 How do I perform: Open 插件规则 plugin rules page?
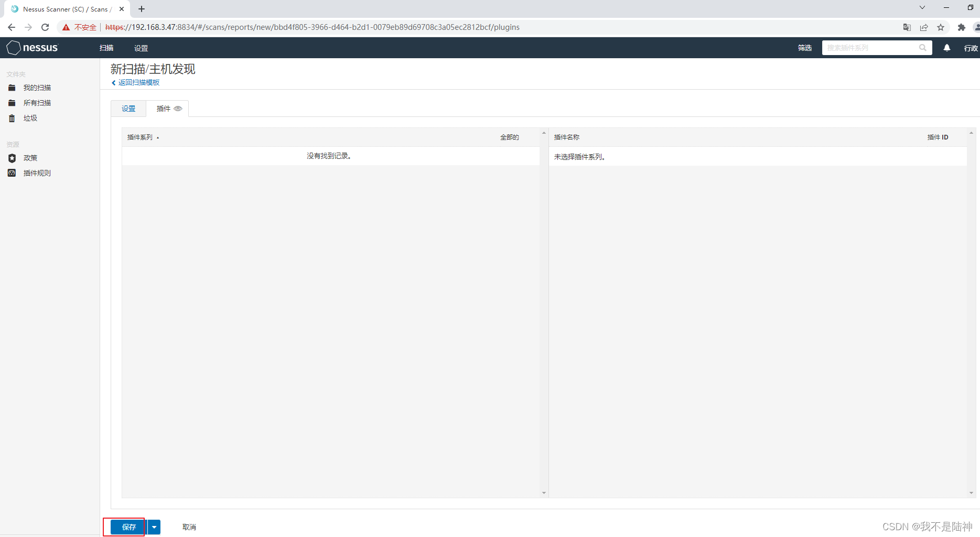tap(37, 173)
